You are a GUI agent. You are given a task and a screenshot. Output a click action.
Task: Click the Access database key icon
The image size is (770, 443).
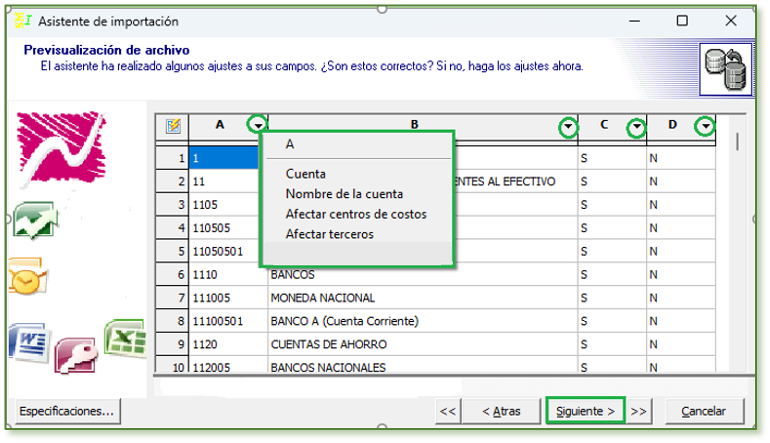76,355
